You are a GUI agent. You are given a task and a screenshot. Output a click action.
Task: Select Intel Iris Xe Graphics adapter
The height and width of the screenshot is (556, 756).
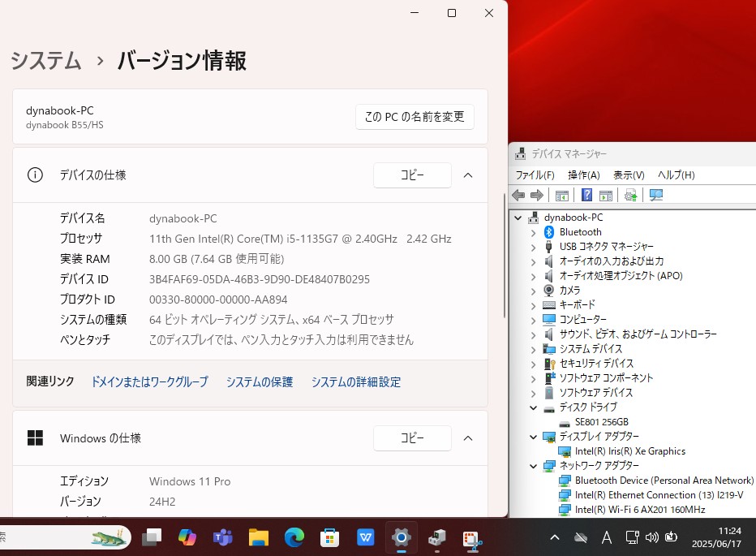(x=629, y=451)
